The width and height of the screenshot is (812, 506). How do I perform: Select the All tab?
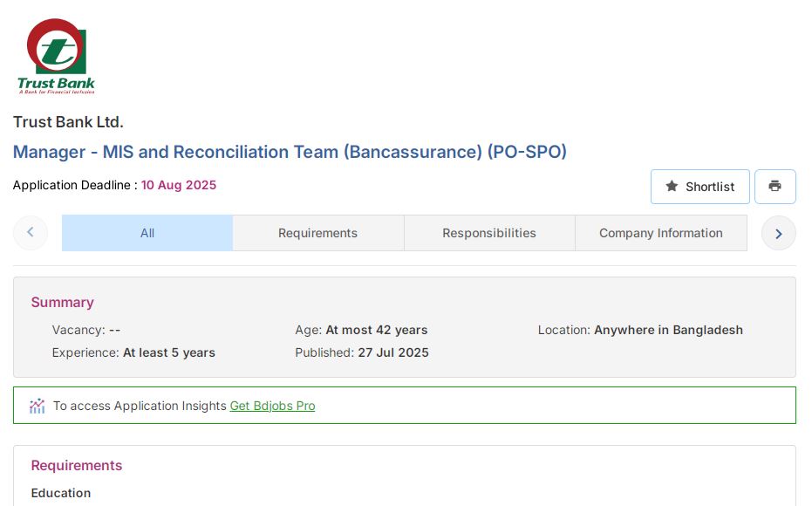pos(147,233)
